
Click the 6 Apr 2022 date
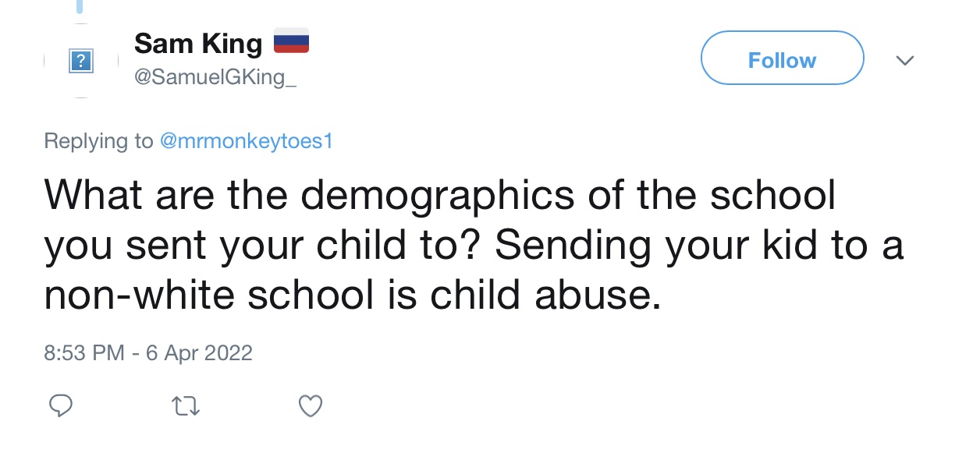point(199,353)
